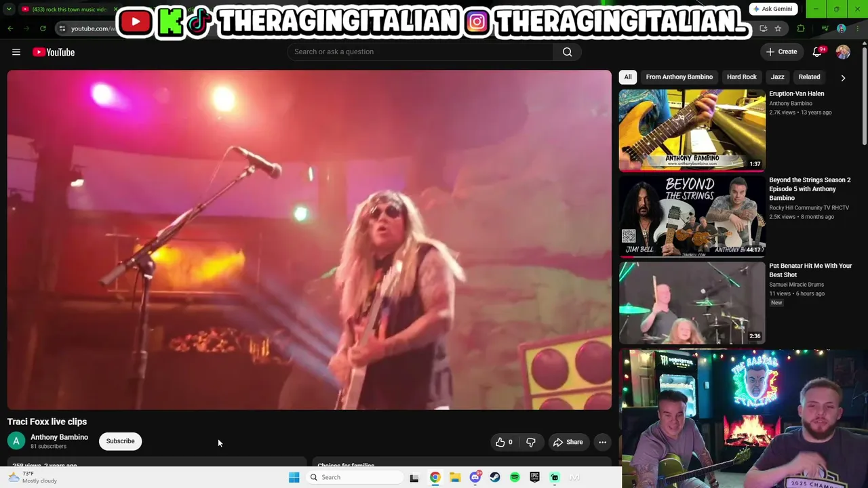Viewport: 868px width, 488px height.
Task: Click the magnifier search button
Action: pyautogui.click(x=567, y=52)
